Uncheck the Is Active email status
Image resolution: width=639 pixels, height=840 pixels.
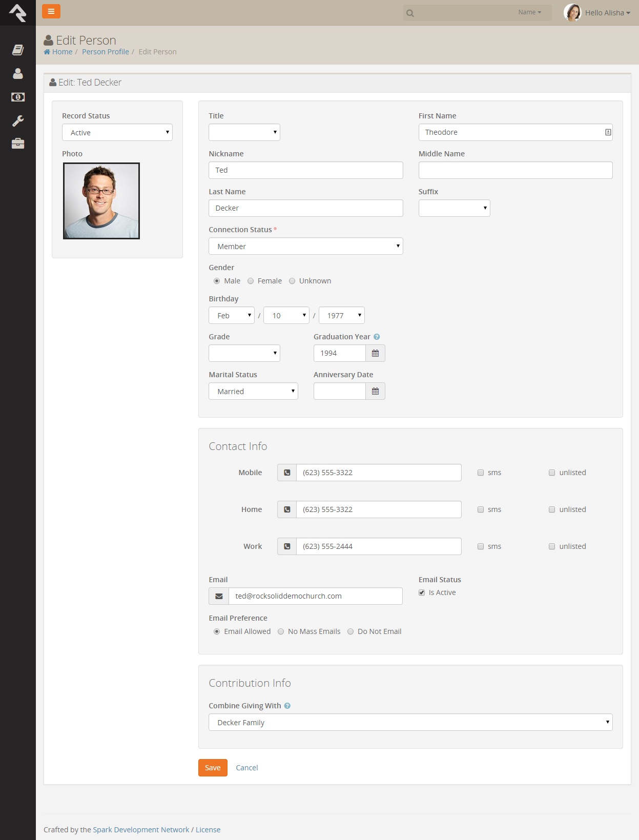click(x=422, y=592)
